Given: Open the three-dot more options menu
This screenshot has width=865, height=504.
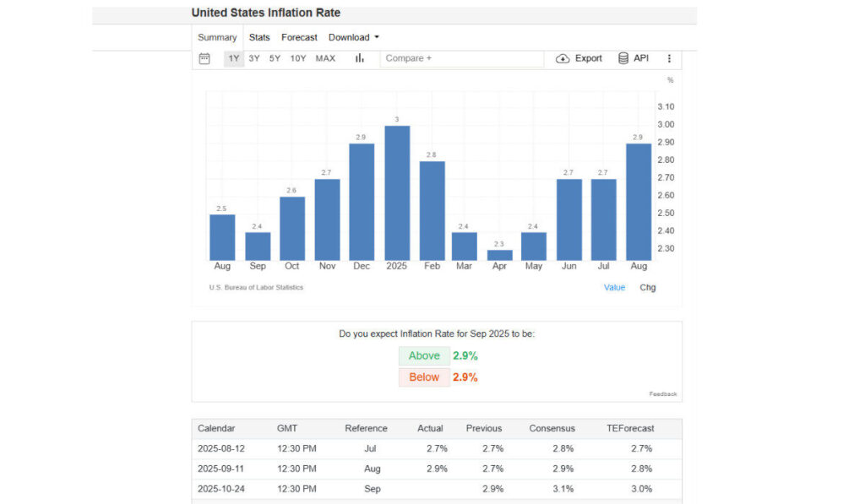Looking at the screenshot, I should (x=669, y=58).
